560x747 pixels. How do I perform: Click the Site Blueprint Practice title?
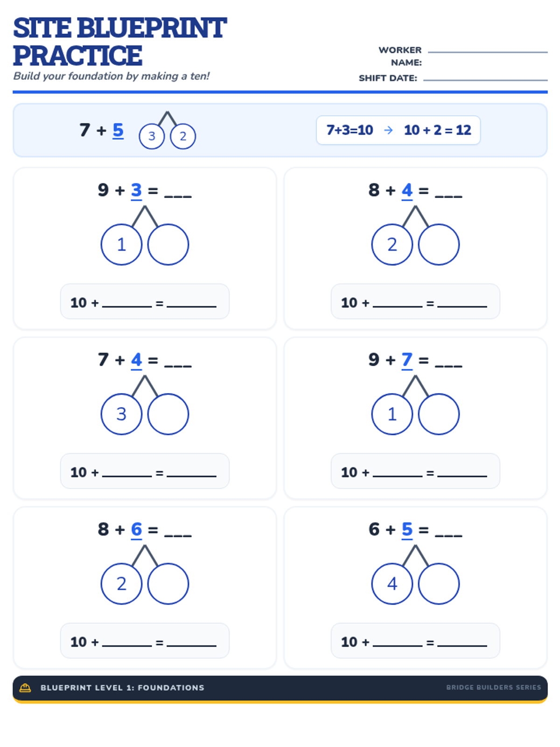point(119,42)
